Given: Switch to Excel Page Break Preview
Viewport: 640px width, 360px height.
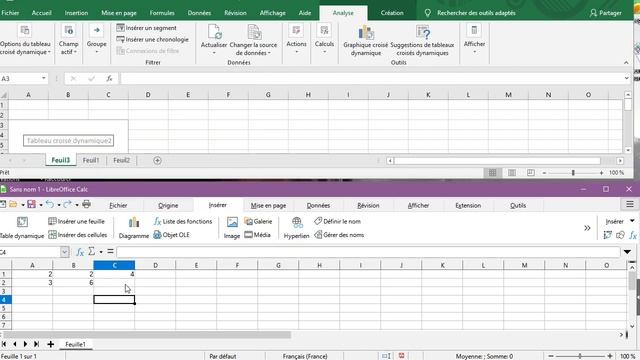Looking at the screenshot, I should point(531,173).
